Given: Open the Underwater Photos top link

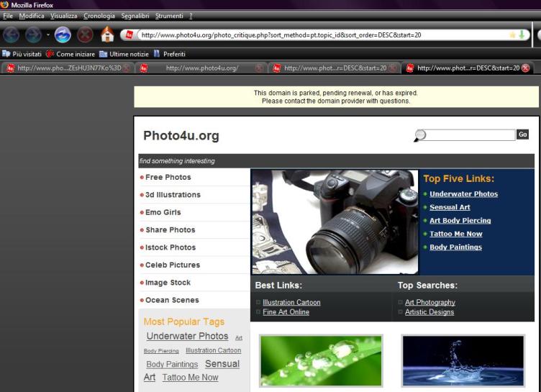Looking at the screenshot, I should [463, 194].
